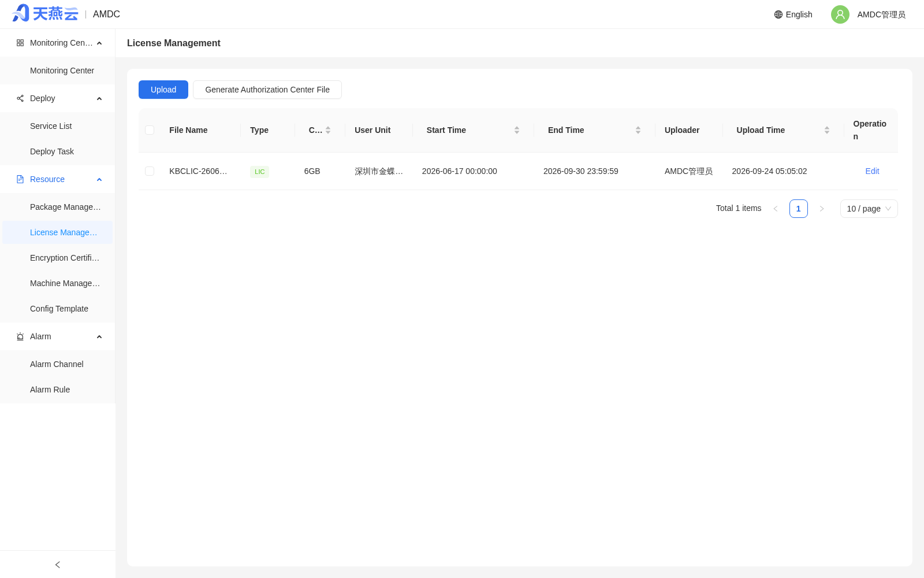Sort table by Upload Time arrows

tap(827, 130)
